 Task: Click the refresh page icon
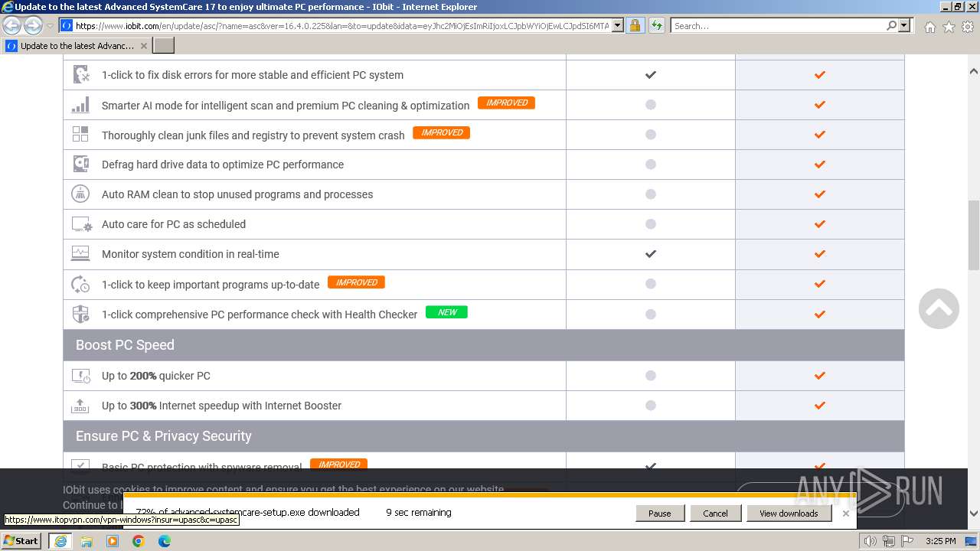point(656,25)
